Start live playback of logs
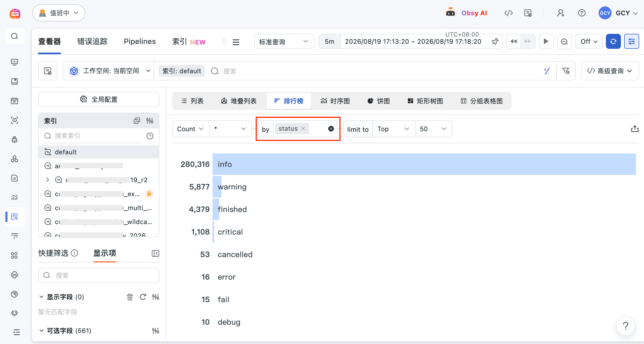 pos(546,42)
